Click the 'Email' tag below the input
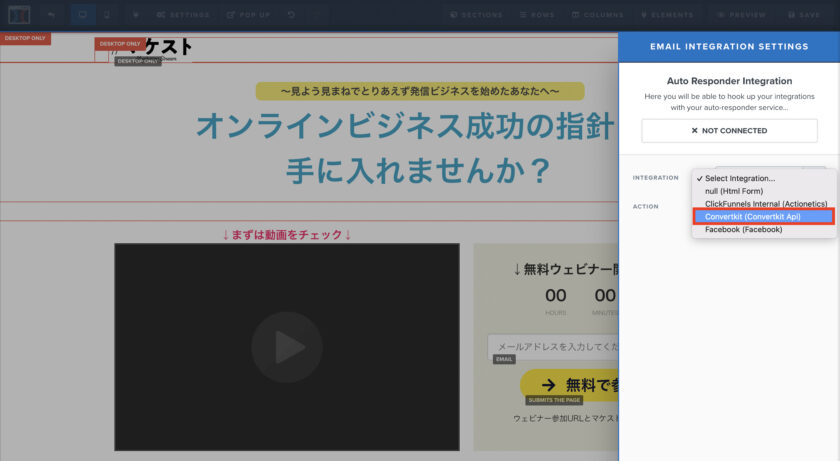840x461 pixels. tap(504, 359)
